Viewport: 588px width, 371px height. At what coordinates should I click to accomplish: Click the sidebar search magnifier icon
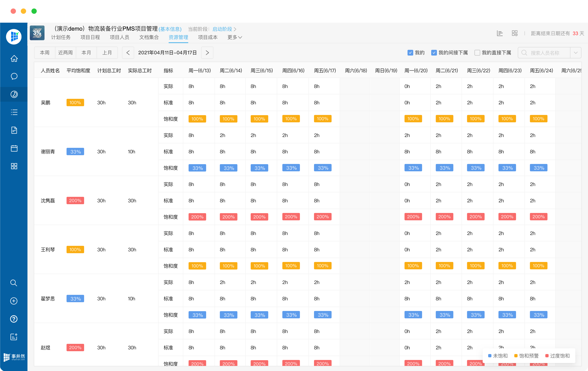(x=14, y=283)
